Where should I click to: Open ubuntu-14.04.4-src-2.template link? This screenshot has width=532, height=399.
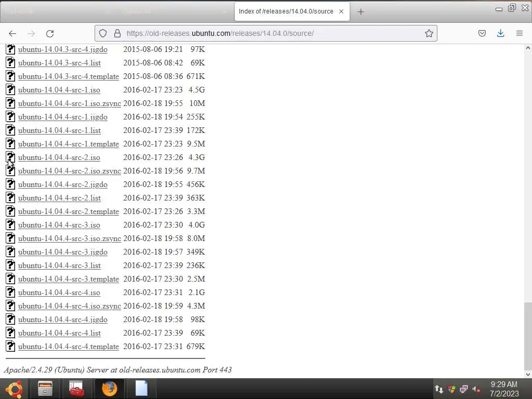point(69,212)
